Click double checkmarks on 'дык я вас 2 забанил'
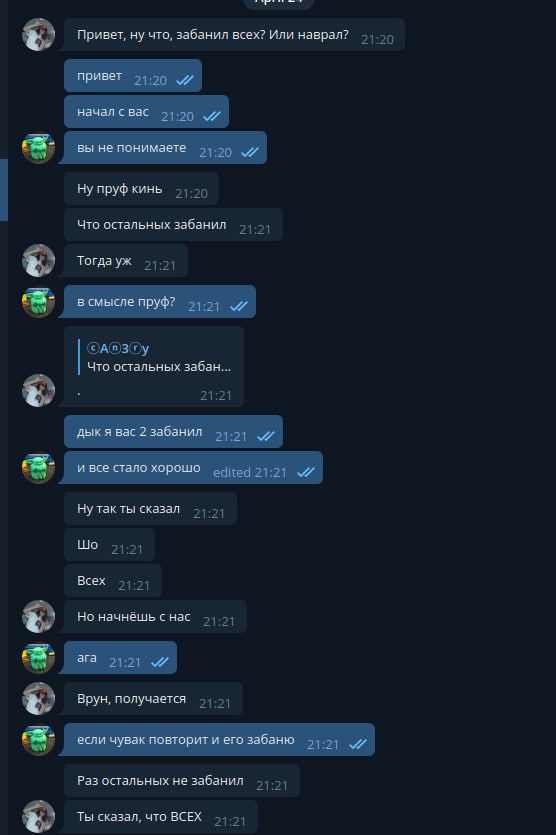556x835 pixels. pyautogui.click(x=266, y=436)
